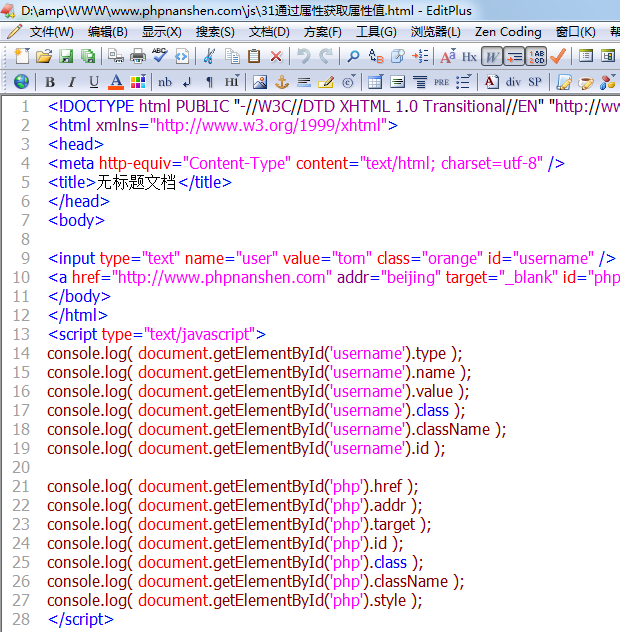Print the document
The height and width of the screenshot is (632, 620).
138,56
